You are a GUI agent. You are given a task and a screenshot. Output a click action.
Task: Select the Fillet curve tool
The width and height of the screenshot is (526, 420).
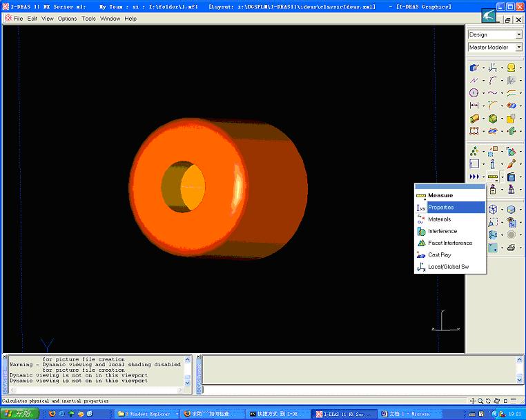point(492,106)
